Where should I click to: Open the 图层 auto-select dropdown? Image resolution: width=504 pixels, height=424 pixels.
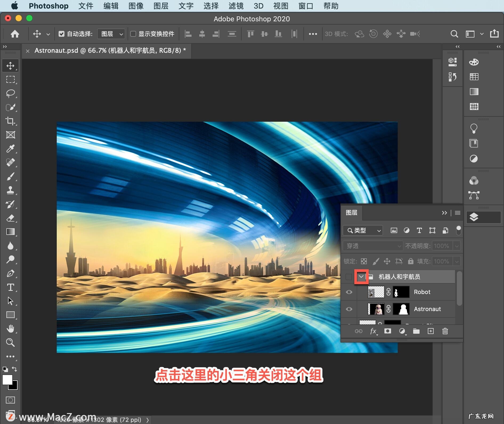pyautogui.click(x=111, y=34)
